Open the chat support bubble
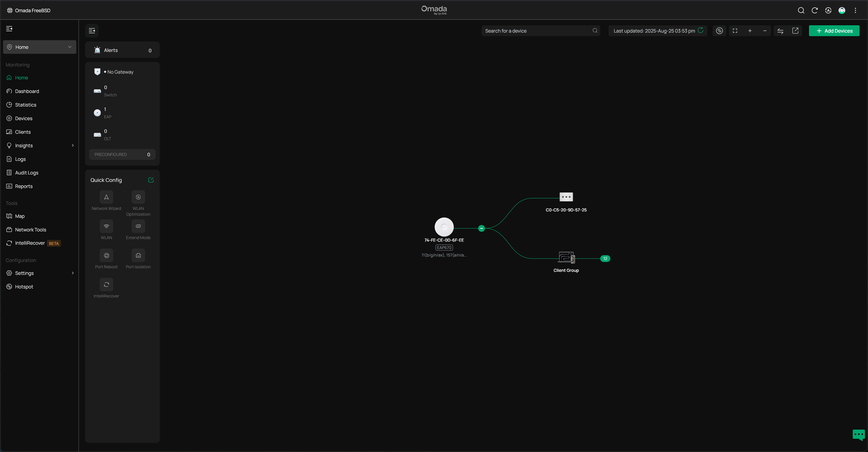This screenshot has width=868, height=452. [858, 434]
